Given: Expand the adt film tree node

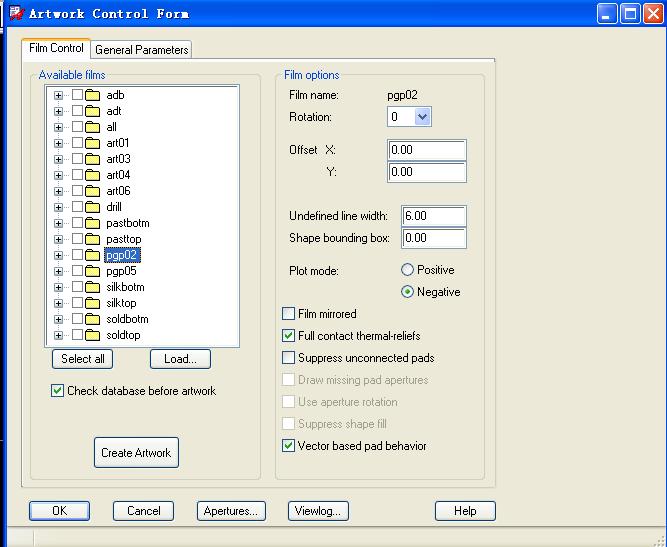Looking at the screenshot, I should pos(58,111).
